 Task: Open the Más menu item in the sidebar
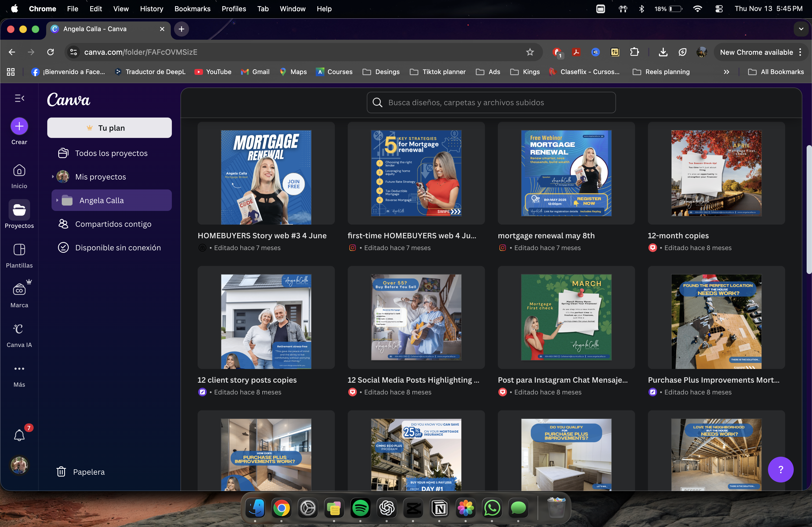pyautogui.click(x=19, y=369)
